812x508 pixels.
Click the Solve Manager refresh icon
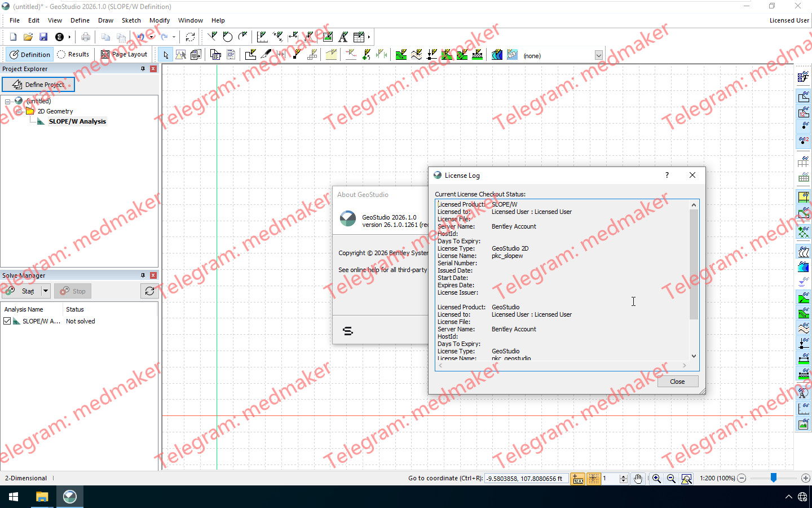coord(149,291)
